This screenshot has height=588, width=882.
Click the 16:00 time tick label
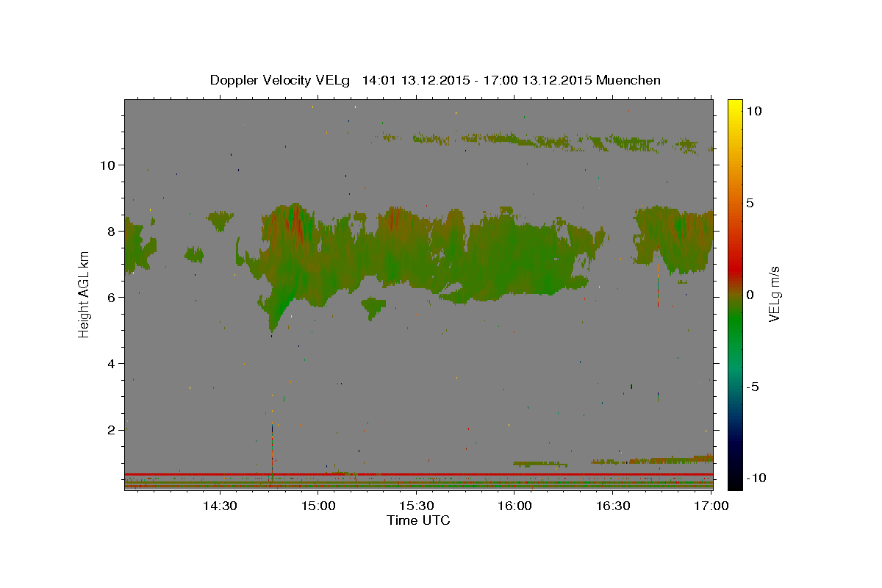pyautogui.click(x=514, y=506)
